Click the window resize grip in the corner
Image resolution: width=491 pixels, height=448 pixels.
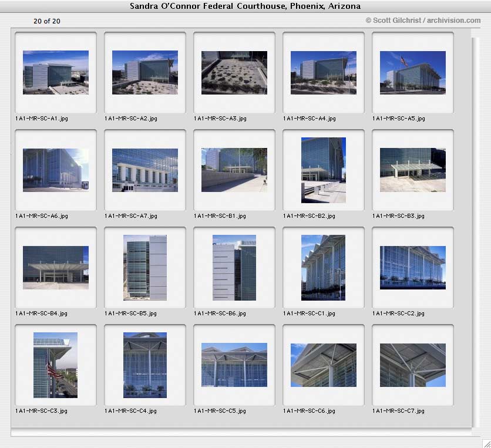[487, 443]
